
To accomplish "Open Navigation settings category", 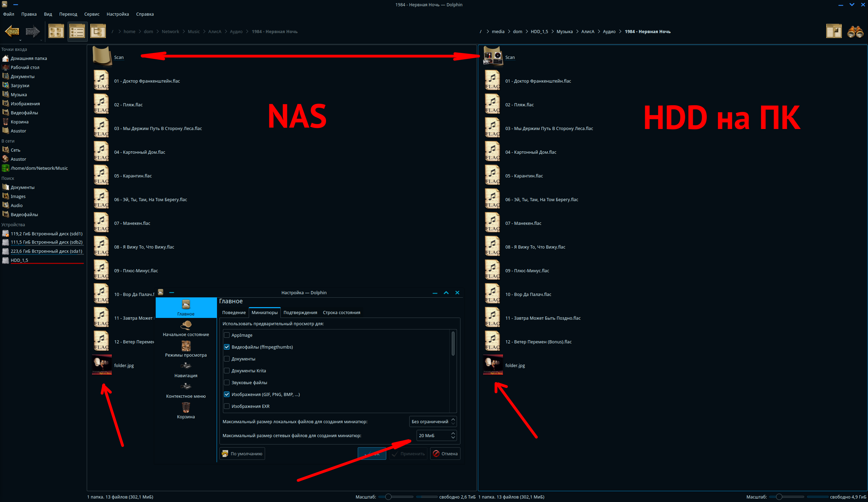I will pyautogui.click(x=186, y=370).
